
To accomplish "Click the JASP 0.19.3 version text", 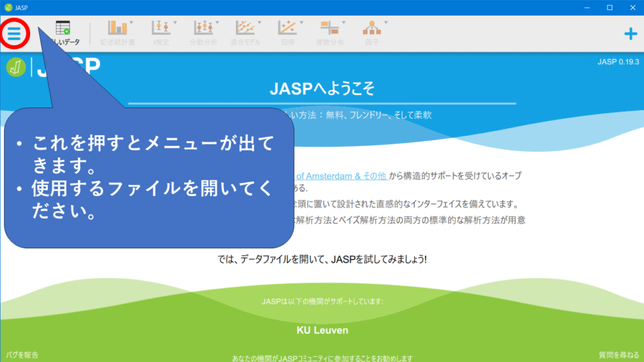I will (x=618, y=62).
